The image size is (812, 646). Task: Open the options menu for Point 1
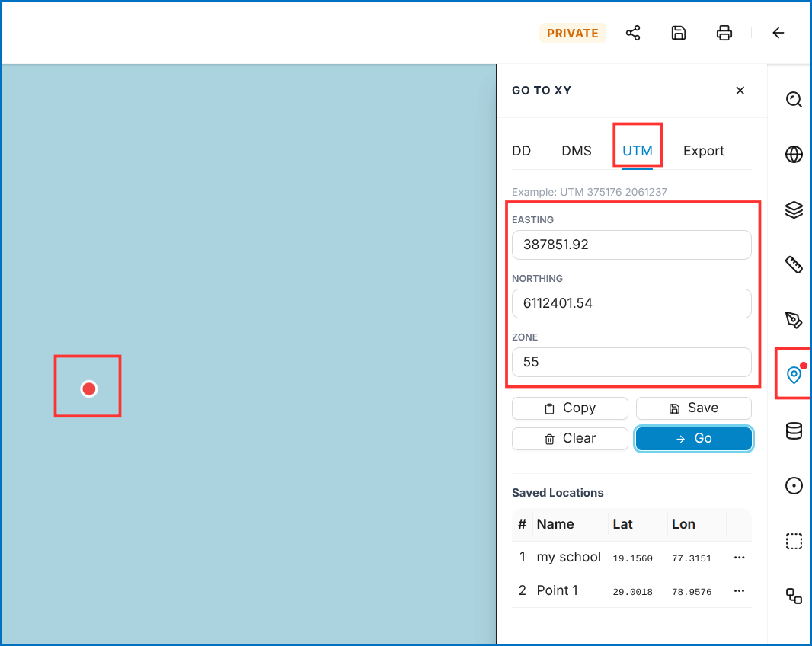[739, 590]
